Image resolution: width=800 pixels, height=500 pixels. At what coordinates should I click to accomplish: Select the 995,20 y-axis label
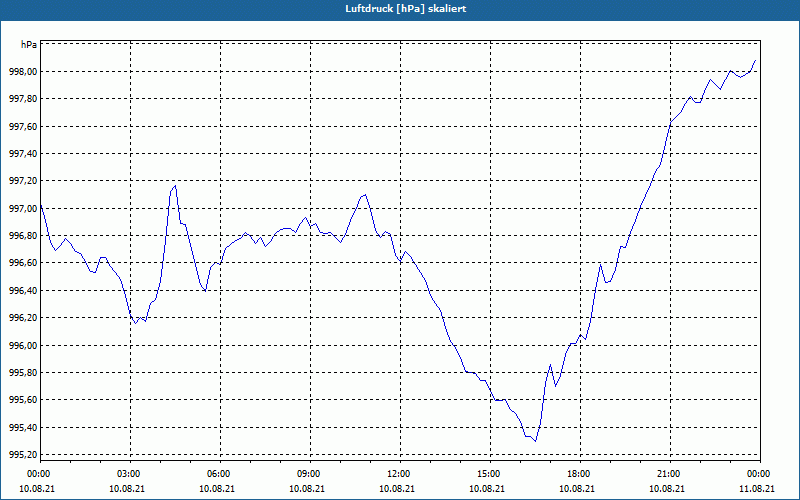click(x=23, y=455)
